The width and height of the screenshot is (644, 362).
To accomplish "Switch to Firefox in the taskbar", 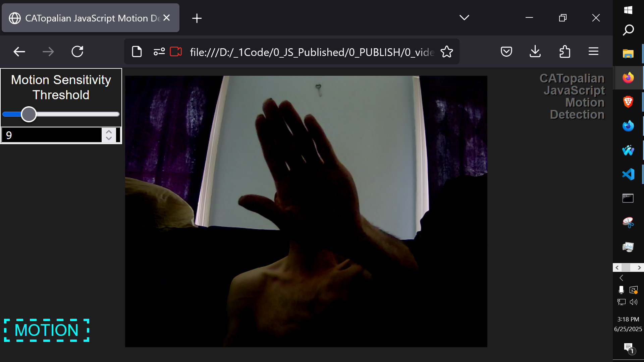I will (x=628, y=78).
